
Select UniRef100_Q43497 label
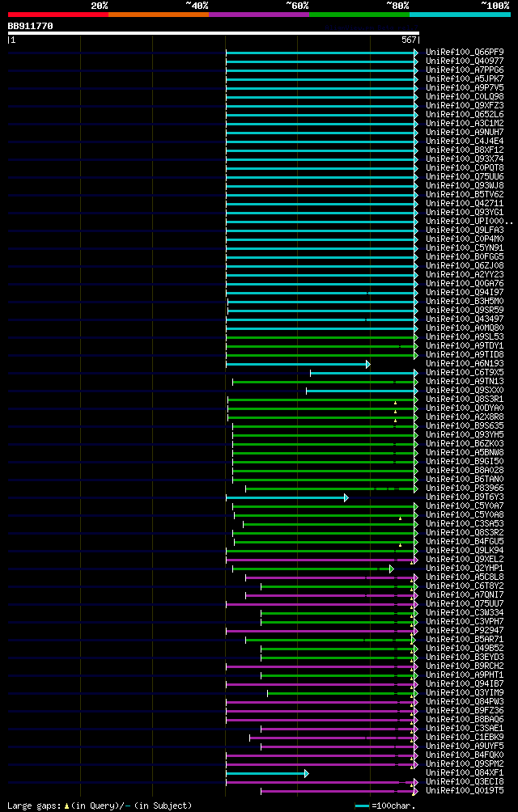pyautogui.click(x=465, y=319)
